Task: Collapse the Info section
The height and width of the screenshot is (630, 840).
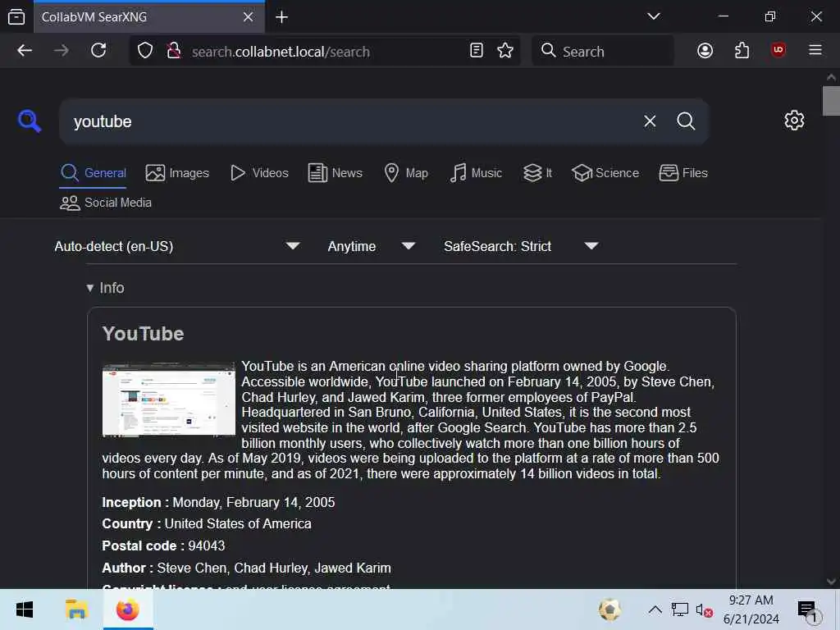Action: (105, 288)
